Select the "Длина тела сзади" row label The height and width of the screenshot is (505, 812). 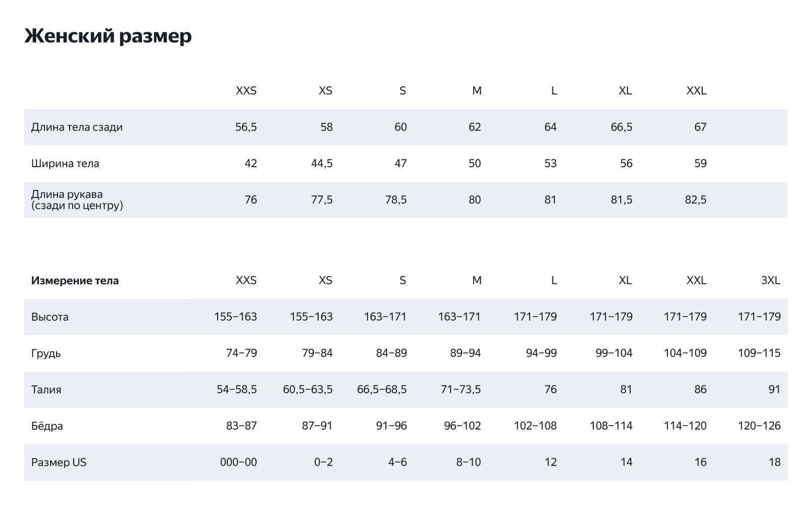coord(77,127)
